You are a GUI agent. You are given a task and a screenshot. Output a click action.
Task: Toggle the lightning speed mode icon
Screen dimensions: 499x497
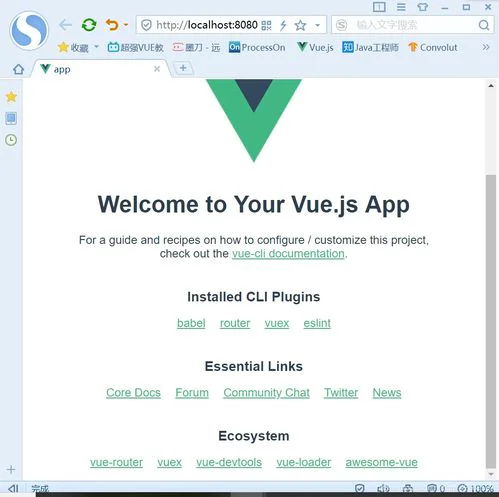(x=283, y=25)
